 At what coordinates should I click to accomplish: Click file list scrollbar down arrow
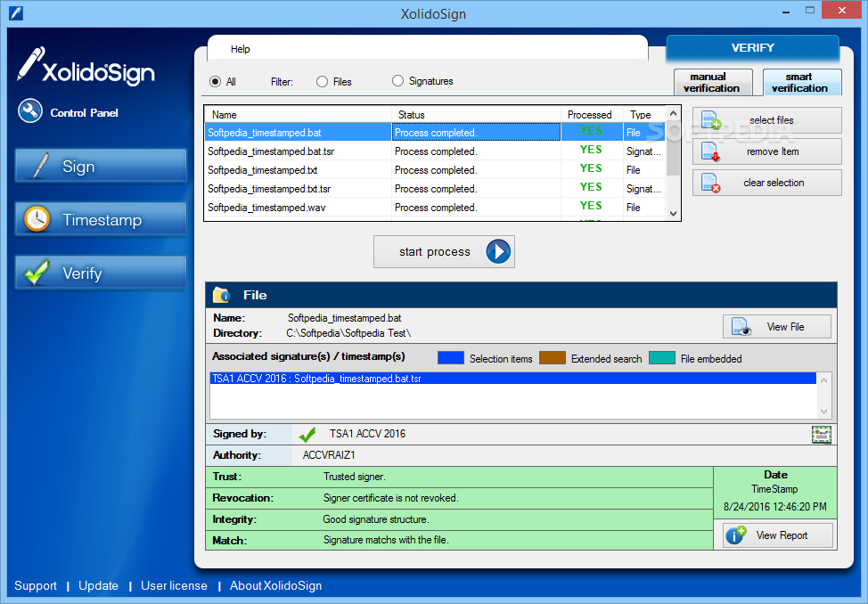673,214
